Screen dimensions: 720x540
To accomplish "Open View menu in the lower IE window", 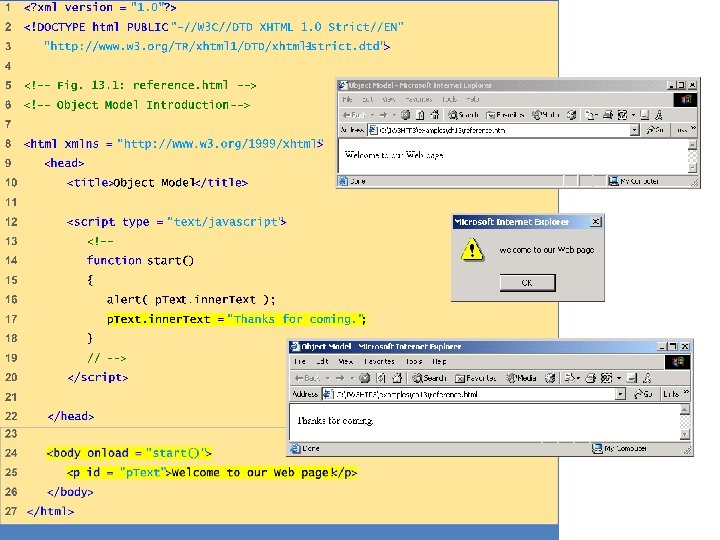I will 345,361.
